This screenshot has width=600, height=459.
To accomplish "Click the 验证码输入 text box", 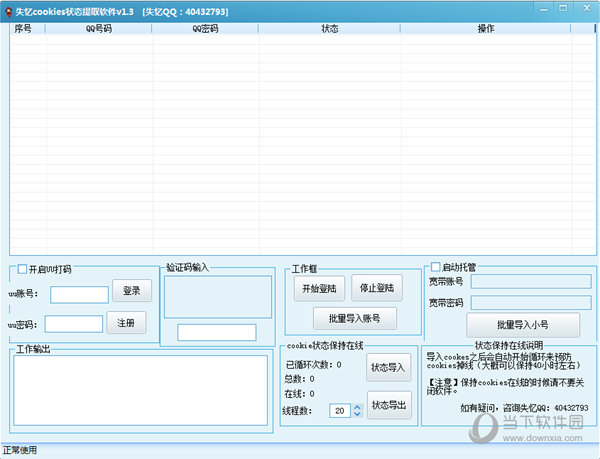I will [x=216, y=332].
